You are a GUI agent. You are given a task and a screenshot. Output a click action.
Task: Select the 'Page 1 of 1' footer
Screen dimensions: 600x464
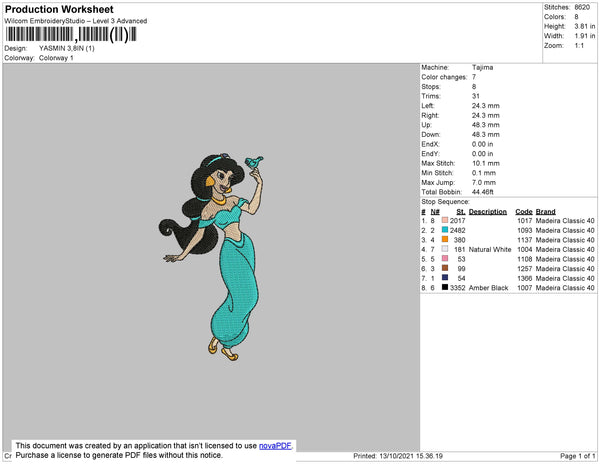(577, 456)
